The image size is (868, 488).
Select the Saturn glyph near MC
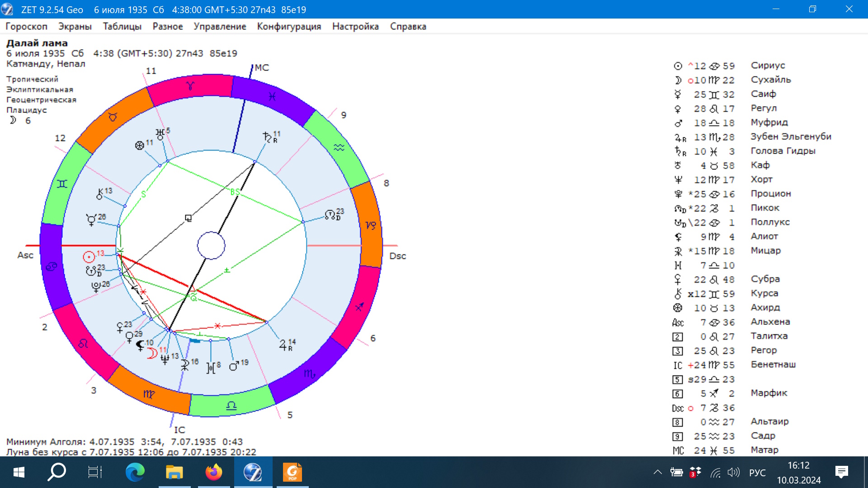point(267,137)
